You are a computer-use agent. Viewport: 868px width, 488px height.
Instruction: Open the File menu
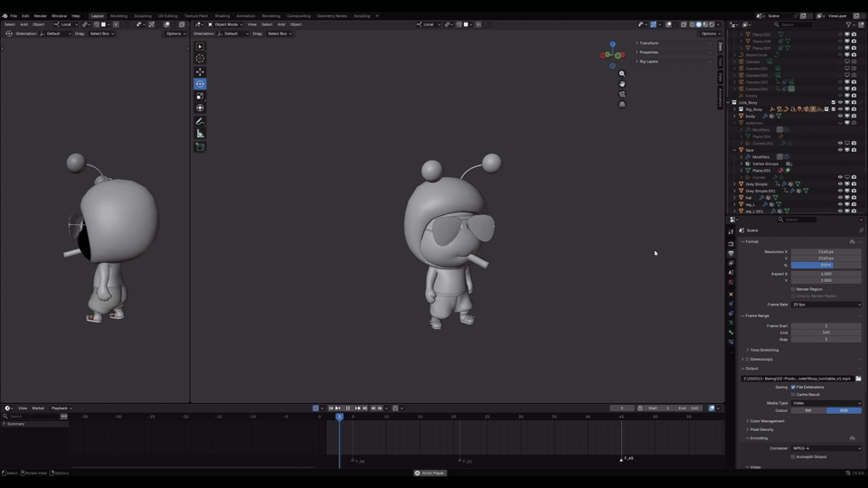pos(14,16)
